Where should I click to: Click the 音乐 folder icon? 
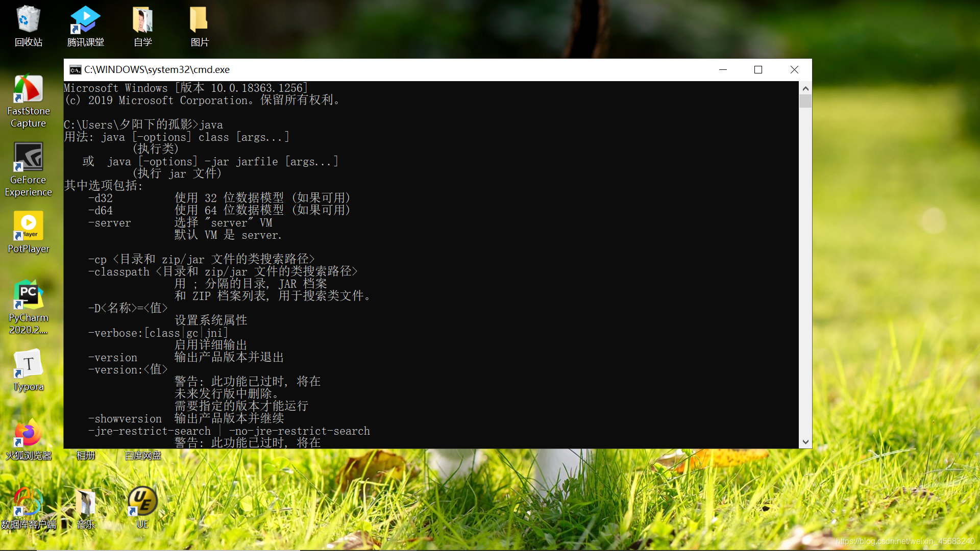(x=85, y=503)
